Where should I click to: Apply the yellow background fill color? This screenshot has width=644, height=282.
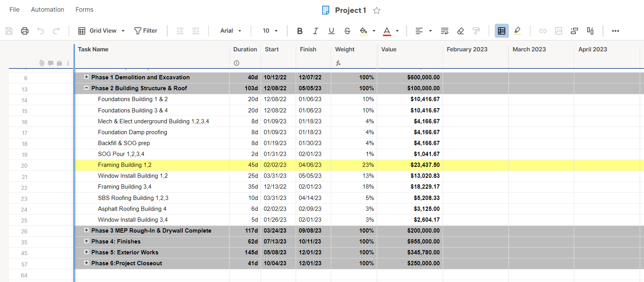point(363,31)
